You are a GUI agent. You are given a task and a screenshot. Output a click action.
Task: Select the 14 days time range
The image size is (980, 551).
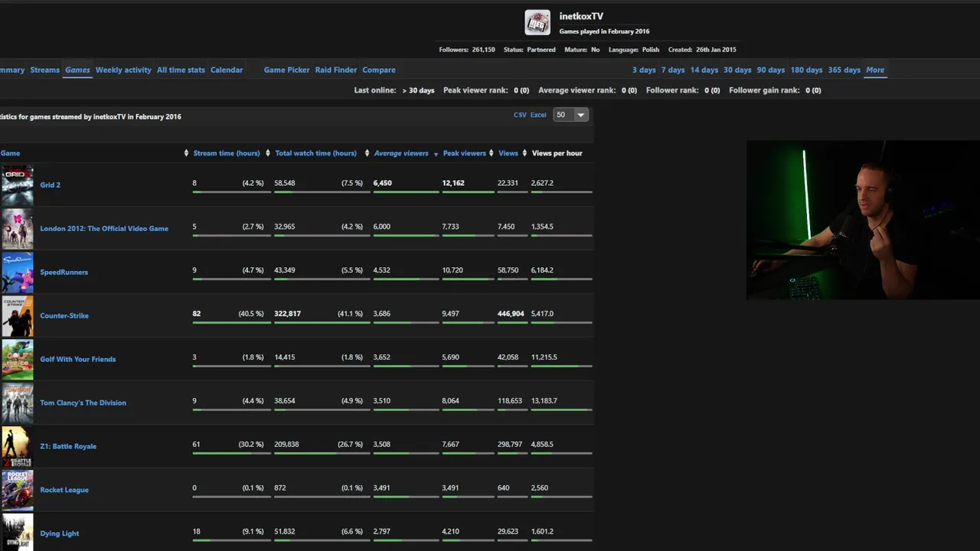click(704, 70)
